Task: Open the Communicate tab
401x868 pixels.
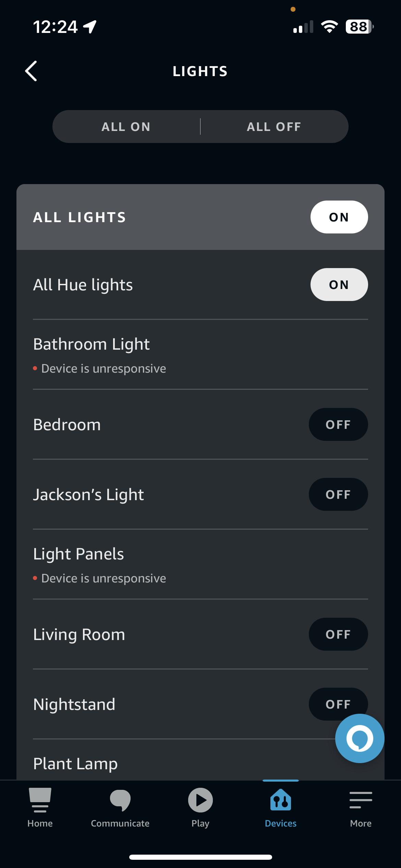Action: click(x=120, y=807)
